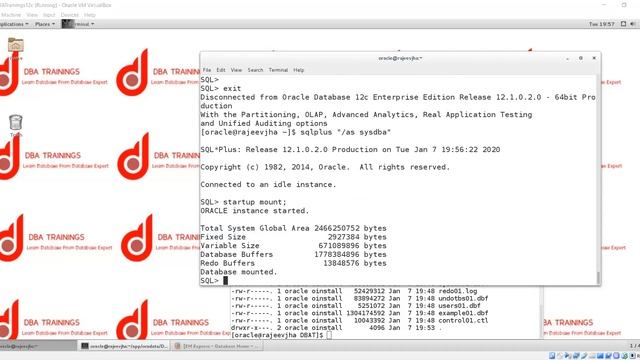The height and width of the screenshot is (360, 640).
Task: Click the volume icon in top panel
Action: pos(633,24)
